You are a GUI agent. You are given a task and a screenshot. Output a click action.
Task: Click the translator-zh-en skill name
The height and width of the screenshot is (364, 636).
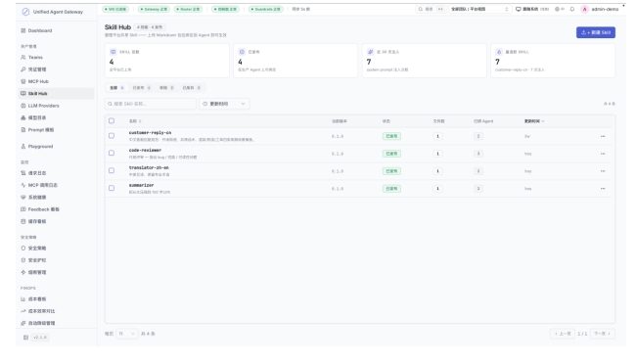(149, 167)
